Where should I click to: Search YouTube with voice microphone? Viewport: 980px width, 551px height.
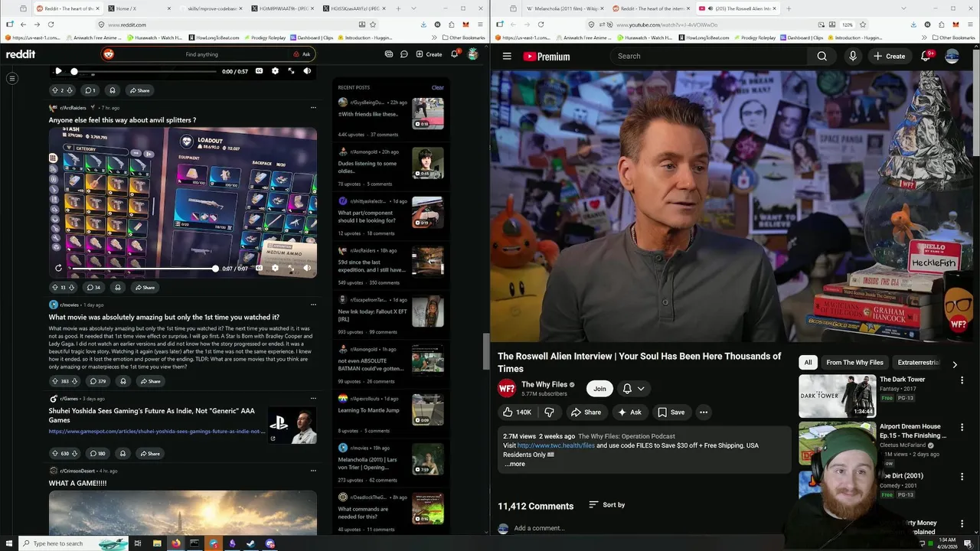tap(852, 56)
